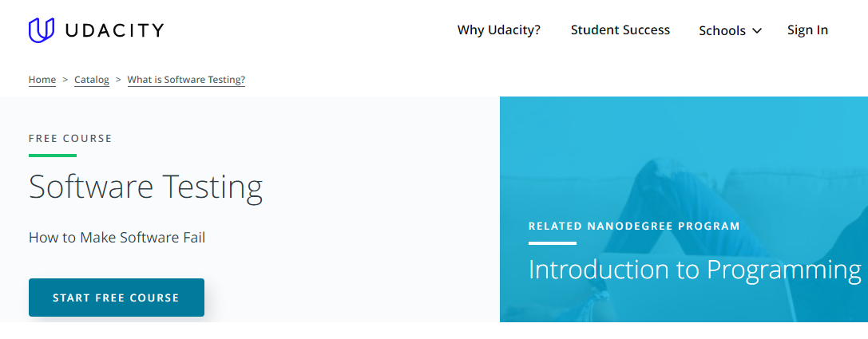Click the Related Nanodegree Program label

pos(634,227)
